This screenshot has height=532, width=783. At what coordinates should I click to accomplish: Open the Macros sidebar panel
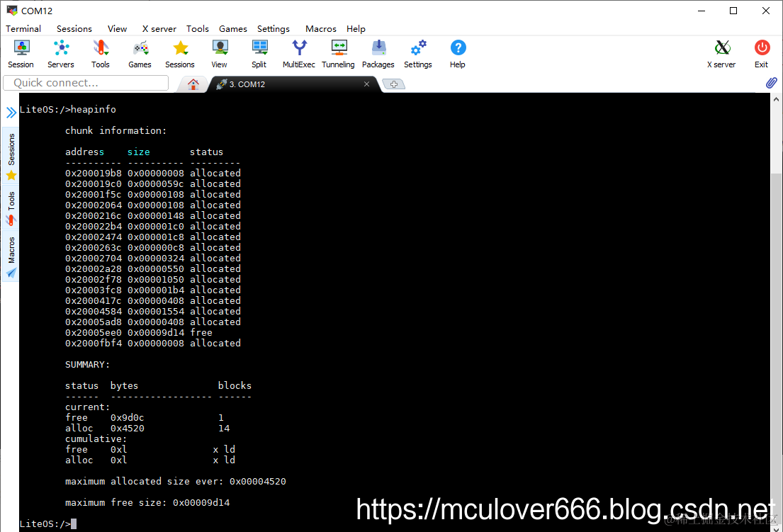click(11, 256)
